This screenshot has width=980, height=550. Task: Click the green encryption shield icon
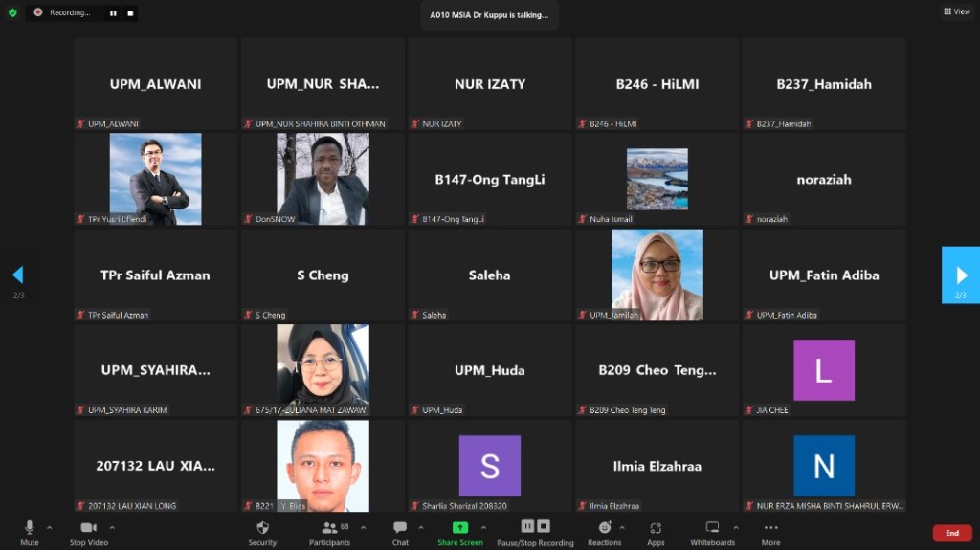12,12
